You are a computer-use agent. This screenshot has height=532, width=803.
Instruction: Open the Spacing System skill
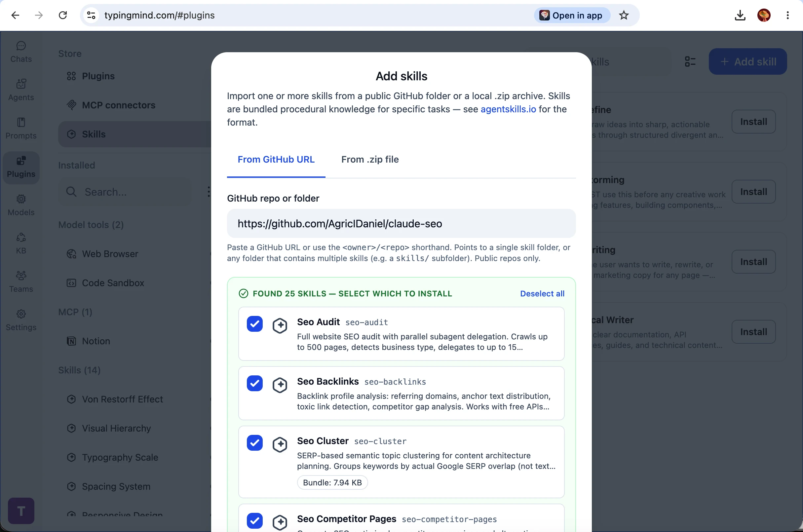click(x=135, y=486)
